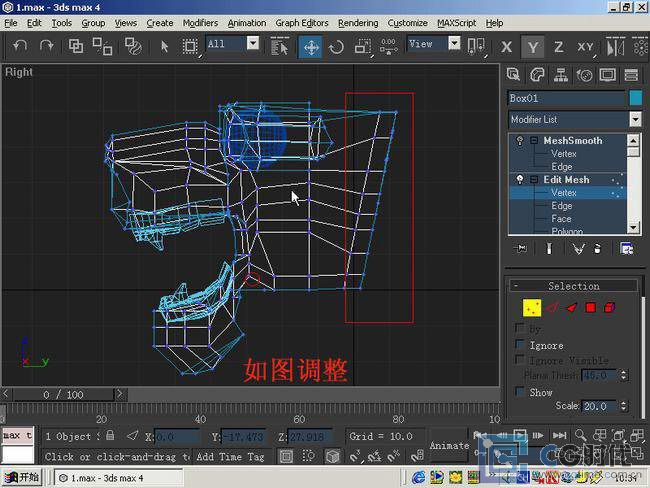
Task: Open the selection filter All dropdown
Action: click(253, 43)
